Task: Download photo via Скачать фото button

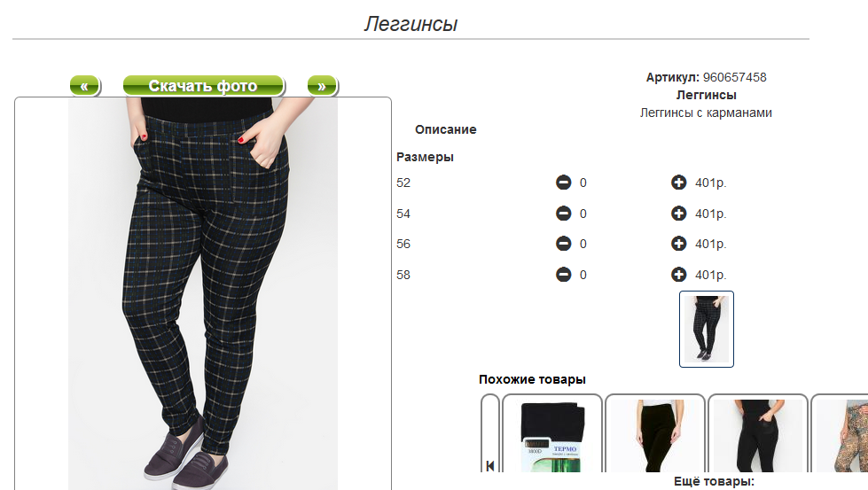Action: point(203,86)
